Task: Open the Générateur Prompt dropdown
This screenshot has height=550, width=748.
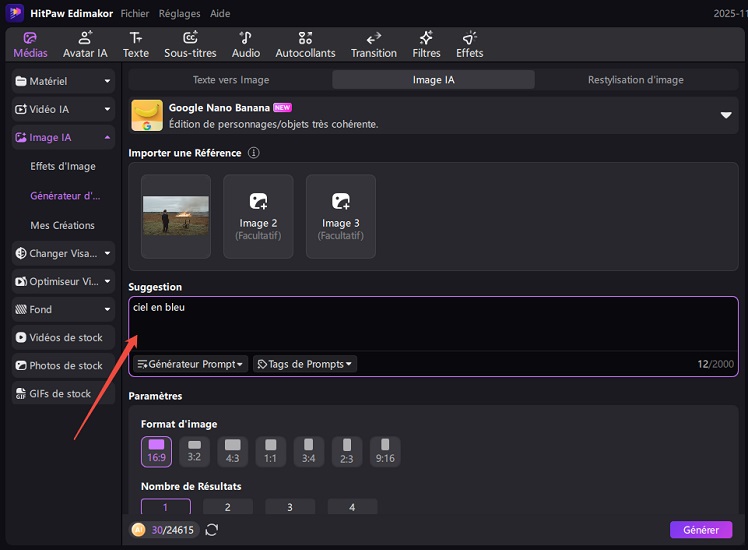Action: click(x=190, y=364)
